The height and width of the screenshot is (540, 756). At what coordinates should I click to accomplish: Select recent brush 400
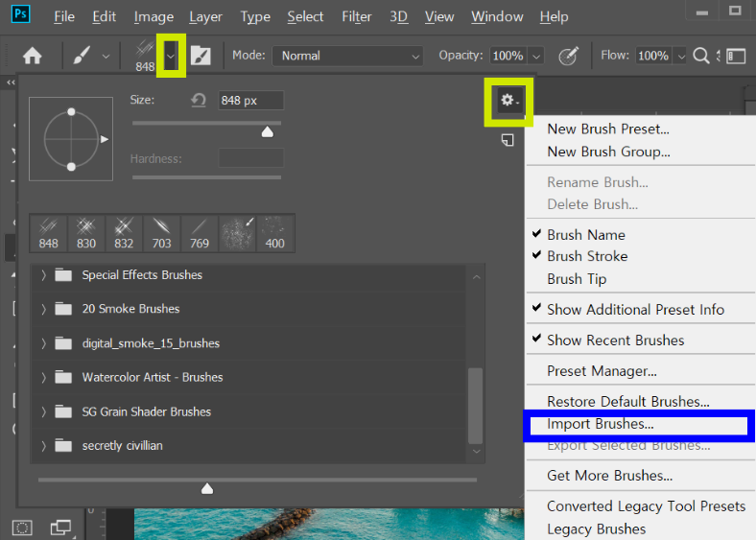(274, 234)
